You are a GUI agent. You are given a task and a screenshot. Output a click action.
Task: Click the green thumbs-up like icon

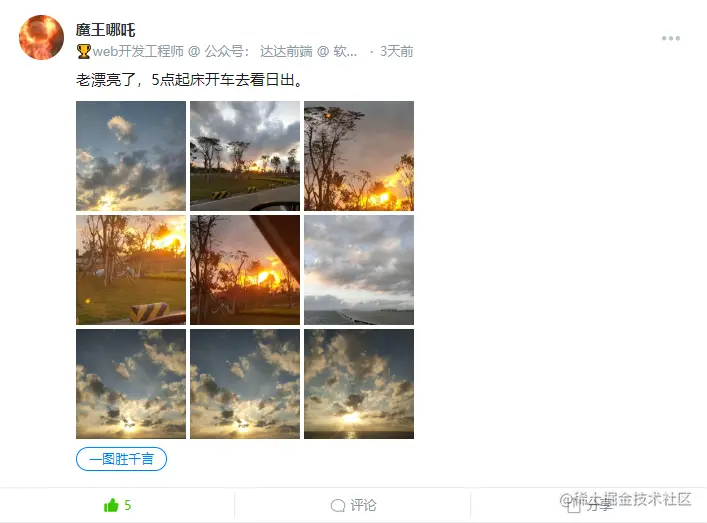pyautogui.click(x=111, y=505)
